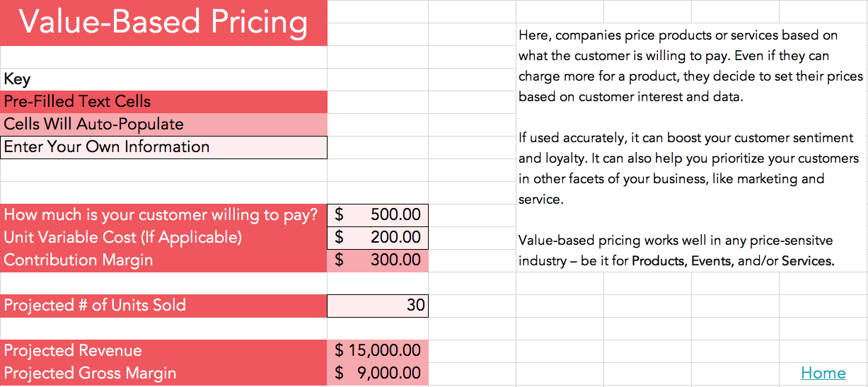The image size is (868, 387).
Task: Select the Key heading cell
Action: [163, 79]
